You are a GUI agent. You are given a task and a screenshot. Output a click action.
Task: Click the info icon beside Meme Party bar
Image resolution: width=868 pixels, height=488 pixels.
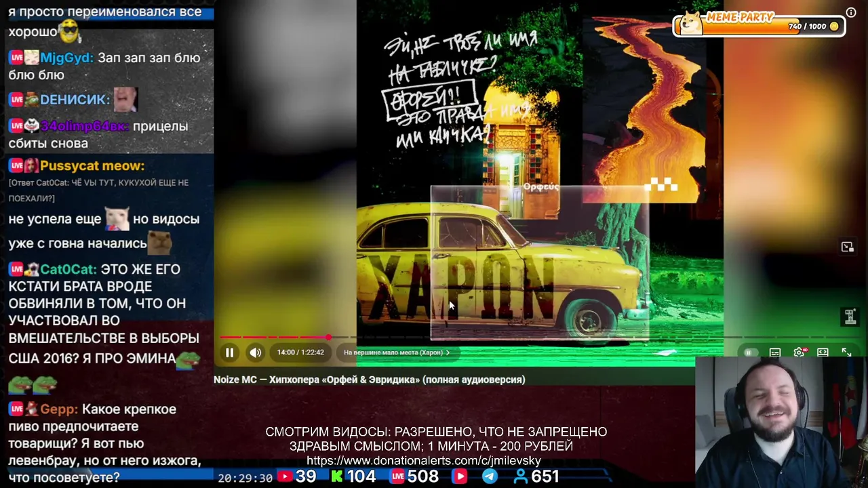coord(851,12)
